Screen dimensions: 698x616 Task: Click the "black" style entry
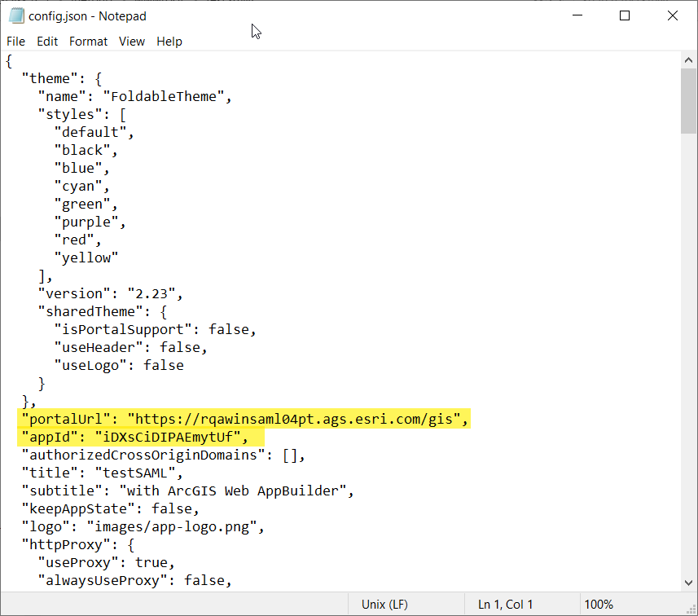pyautogui.click(x=86, y=151)
